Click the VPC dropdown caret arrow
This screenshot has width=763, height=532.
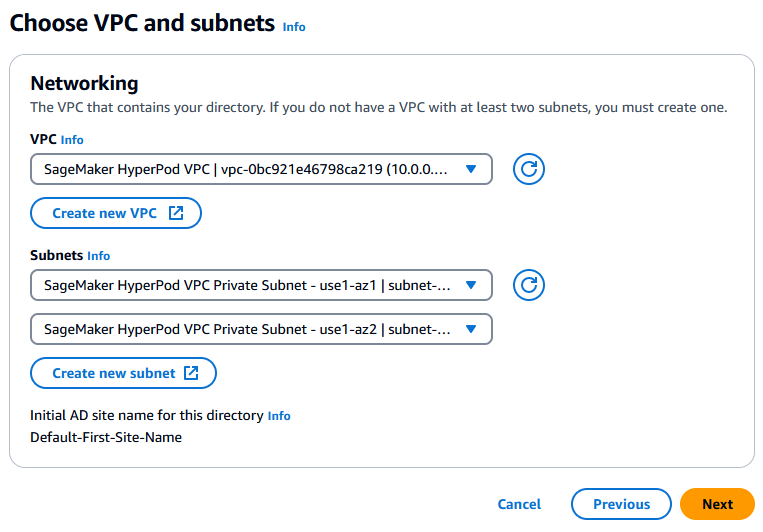[472, 170]
